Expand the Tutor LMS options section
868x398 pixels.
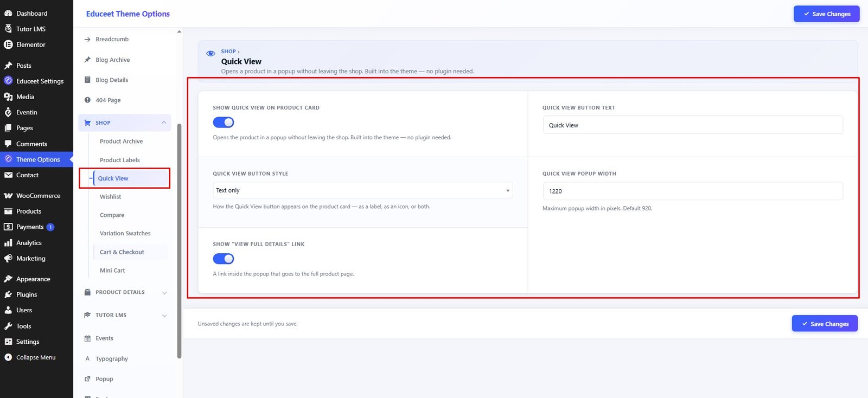(125, 315)
